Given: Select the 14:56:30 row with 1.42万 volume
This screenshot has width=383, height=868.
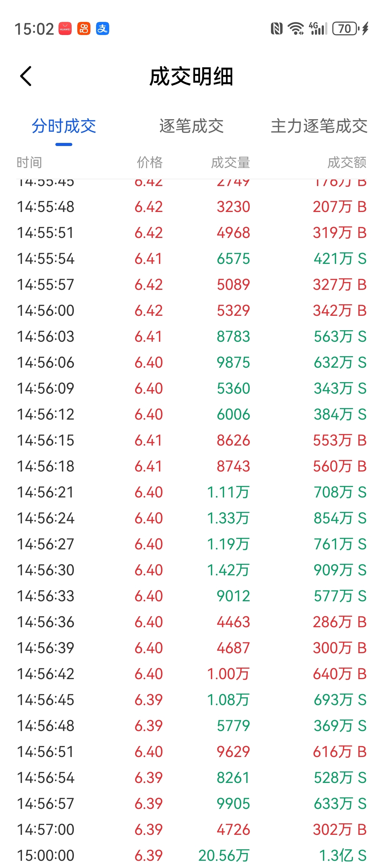Looking at the screenshot, I should [191, 570].
